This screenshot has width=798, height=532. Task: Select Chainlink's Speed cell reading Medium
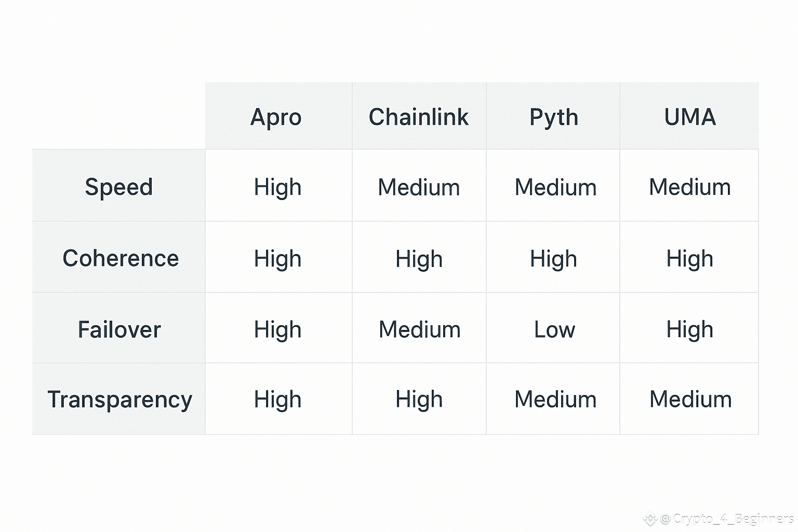[x=419, y=187]
